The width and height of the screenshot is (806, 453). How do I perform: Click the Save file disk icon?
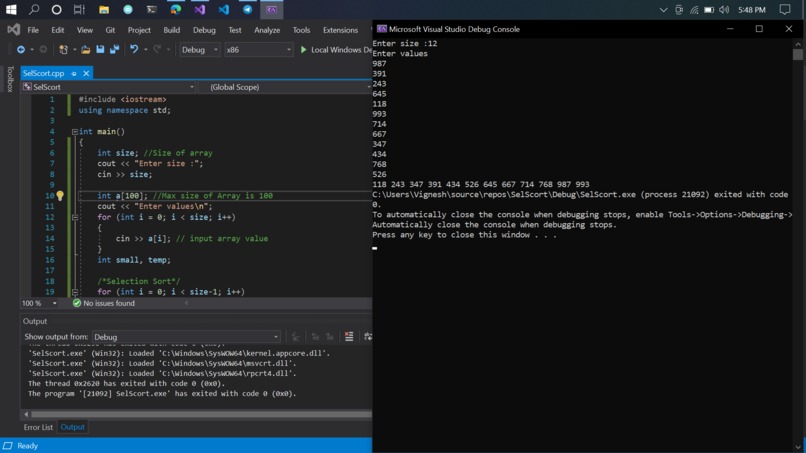point(100,49)
